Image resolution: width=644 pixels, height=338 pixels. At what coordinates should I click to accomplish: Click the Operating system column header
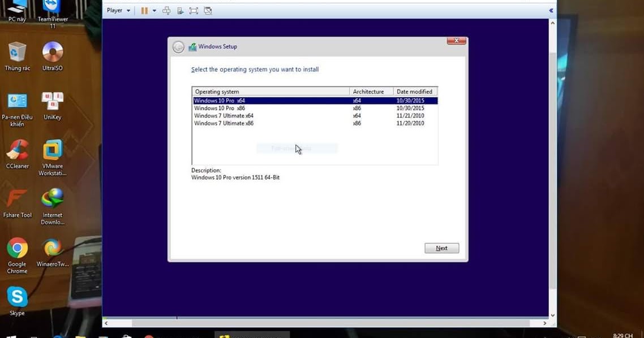271,92
